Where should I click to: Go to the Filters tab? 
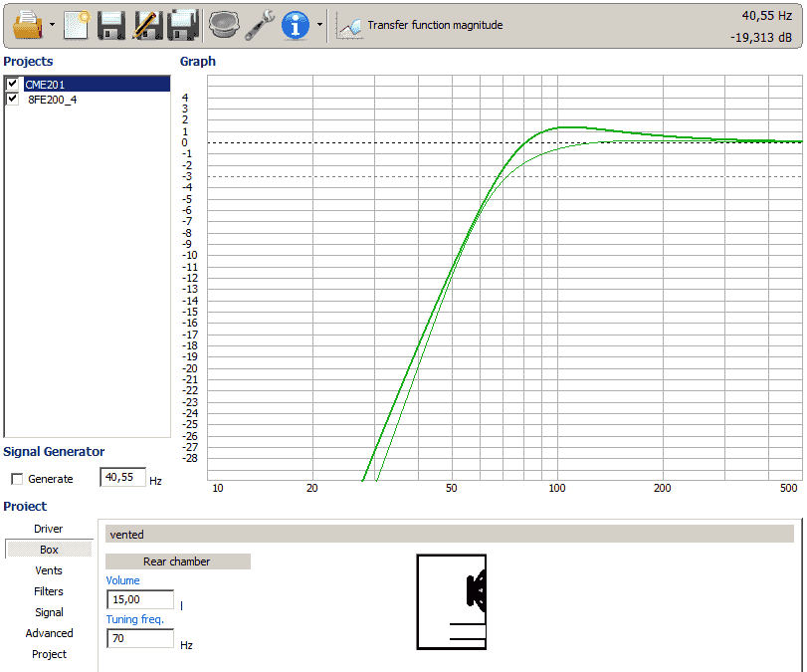[x=49, y=591]
